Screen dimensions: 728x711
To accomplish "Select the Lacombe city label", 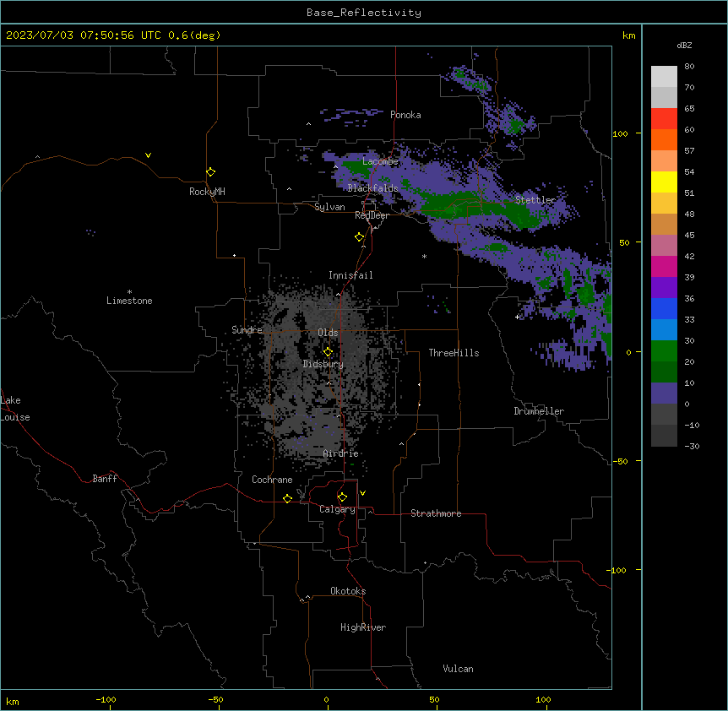I will tap(380, 161).
